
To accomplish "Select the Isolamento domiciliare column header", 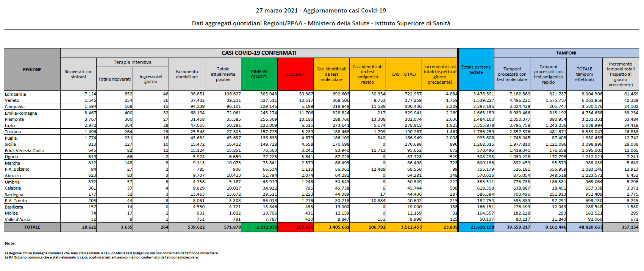I will (x=187, y=74).
